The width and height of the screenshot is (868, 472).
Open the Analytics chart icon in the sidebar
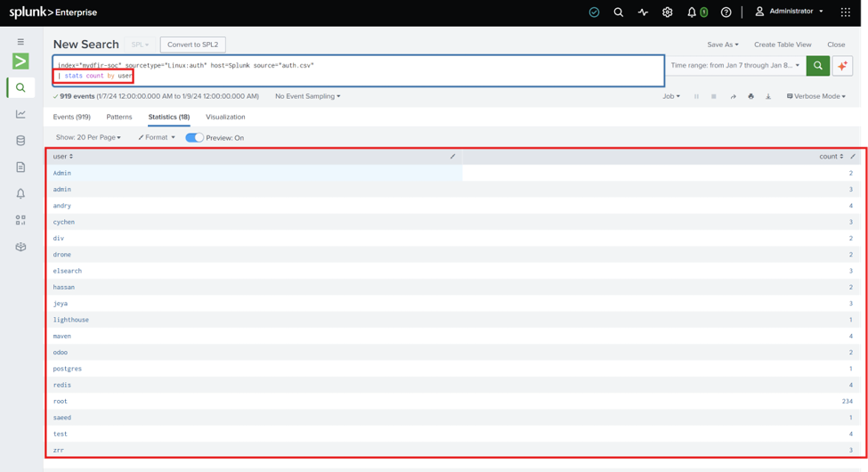click(20, 114)
